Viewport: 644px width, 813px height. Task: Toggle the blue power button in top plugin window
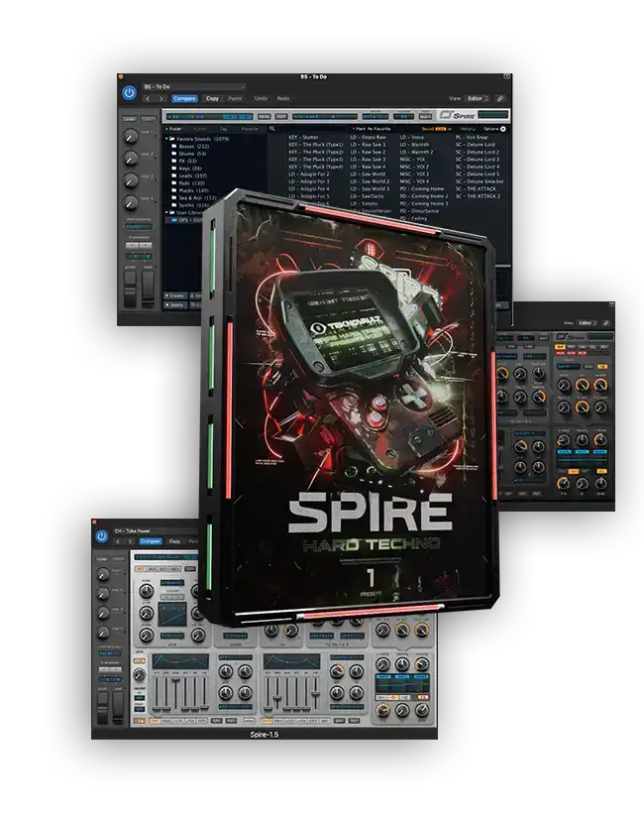click(x=130, y=92)
